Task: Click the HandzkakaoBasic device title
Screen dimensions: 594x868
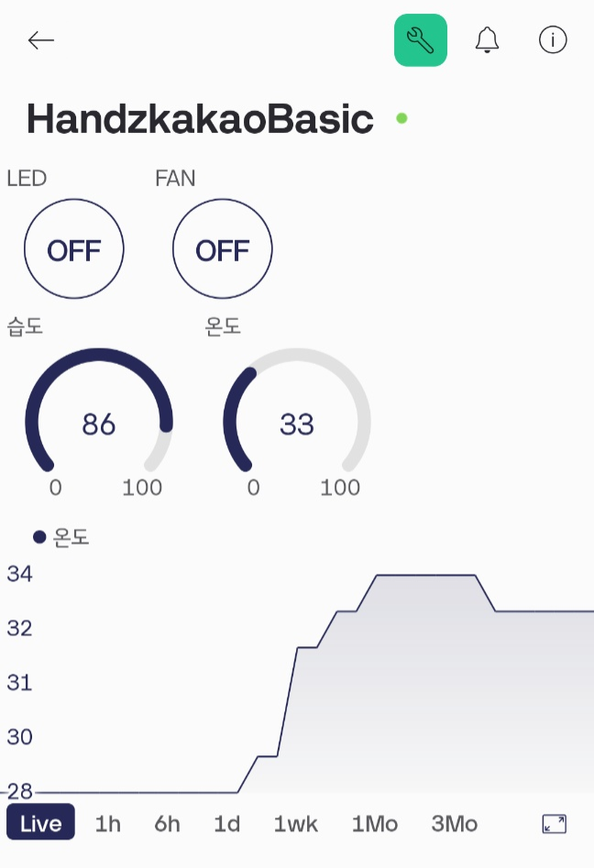Action: click(x=200, y=119)
